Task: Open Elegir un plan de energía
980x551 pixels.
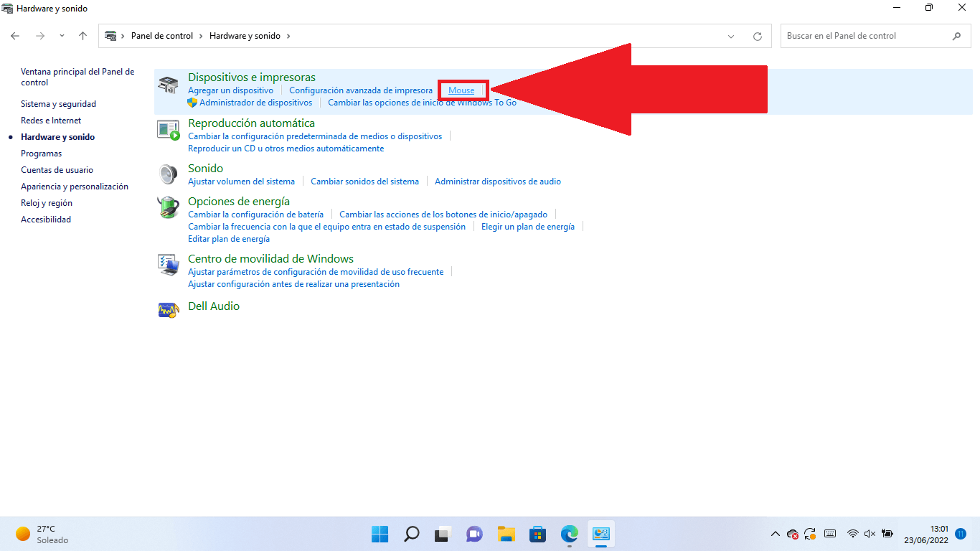Action: point(528,227)
